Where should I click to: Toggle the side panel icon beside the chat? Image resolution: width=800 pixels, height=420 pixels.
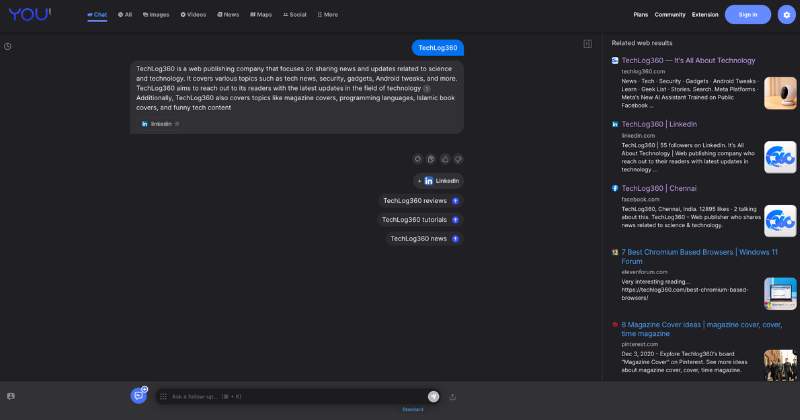(x=587, y=44)
